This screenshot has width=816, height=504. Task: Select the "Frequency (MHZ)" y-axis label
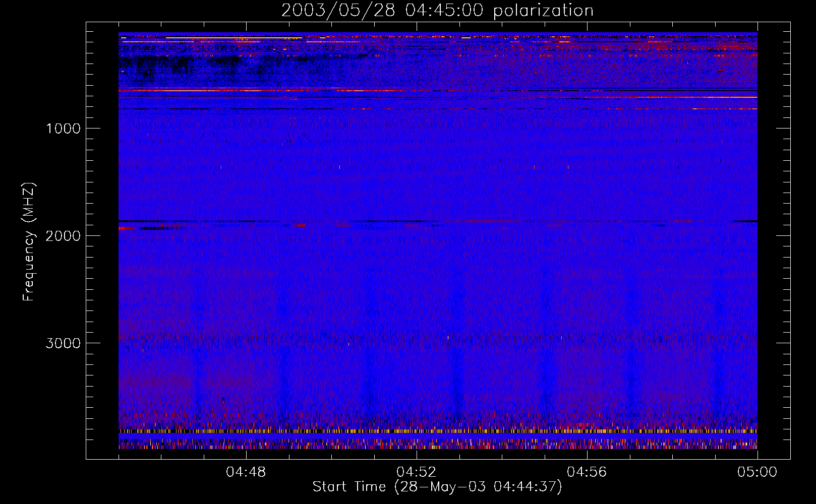pyautogui.click(x=29, y=242)
